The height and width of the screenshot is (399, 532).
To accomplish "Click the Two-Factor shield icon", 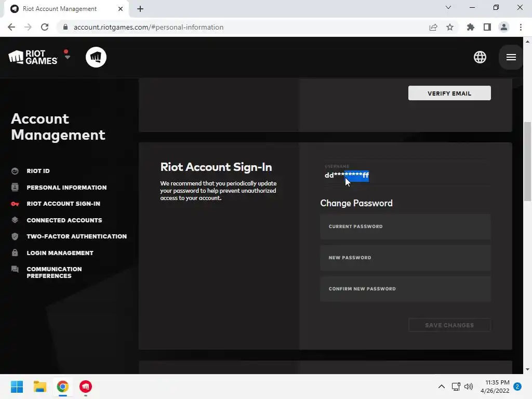I will click(15, 236).
